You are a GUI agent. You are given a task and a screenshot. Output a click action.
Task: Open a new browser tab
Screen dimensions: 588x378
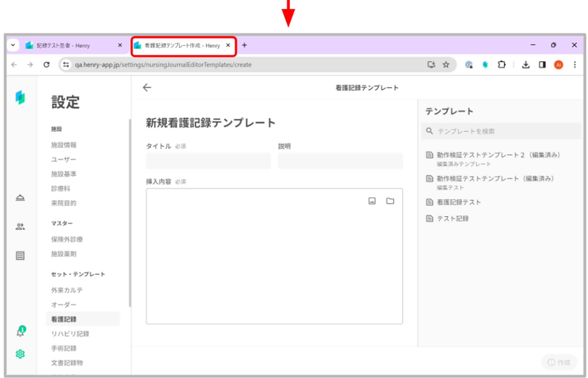click(x=244, y=45)
